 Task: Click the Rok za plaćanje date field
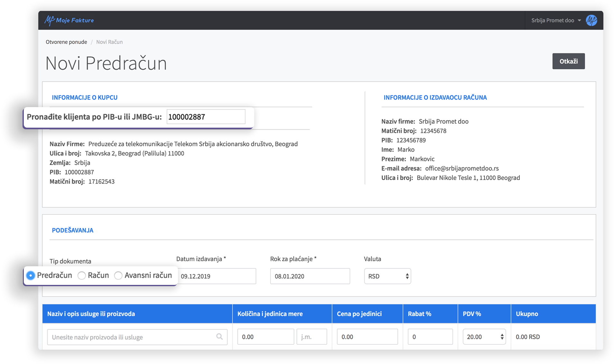click(x=310, y=276)
